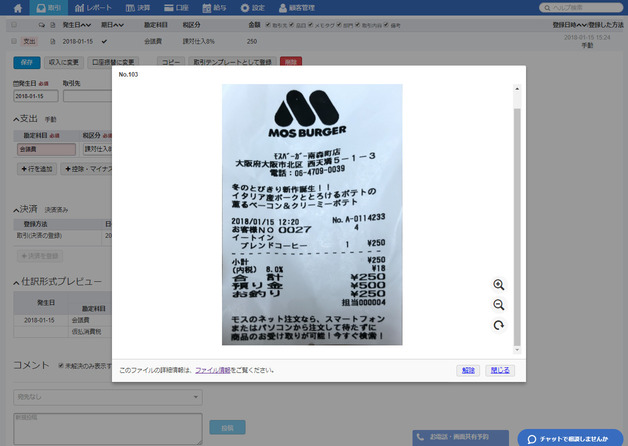This screenshot has height=446, width=628.
Task: Click the 課対仕入8% cell in the row
Action: click(198, 41)
